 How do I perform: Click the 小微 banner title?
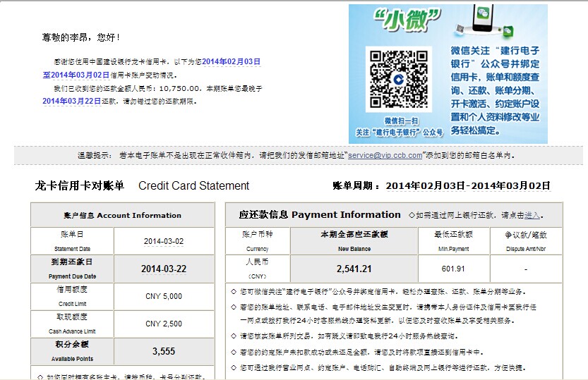pyautogui.click(x=407, y=20)
